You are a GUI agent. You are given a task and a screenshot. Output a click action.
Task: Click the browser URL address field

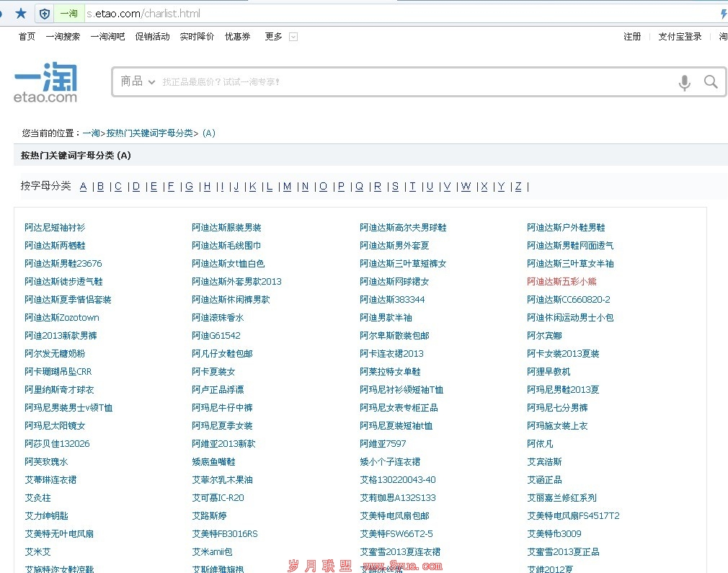pyautogui.click(x=396, y=14)
